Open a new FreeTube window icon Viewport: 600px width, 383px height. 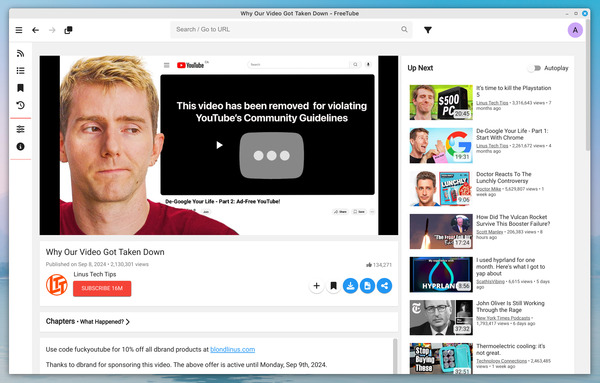pyautogui.click(x=68, y=30)
